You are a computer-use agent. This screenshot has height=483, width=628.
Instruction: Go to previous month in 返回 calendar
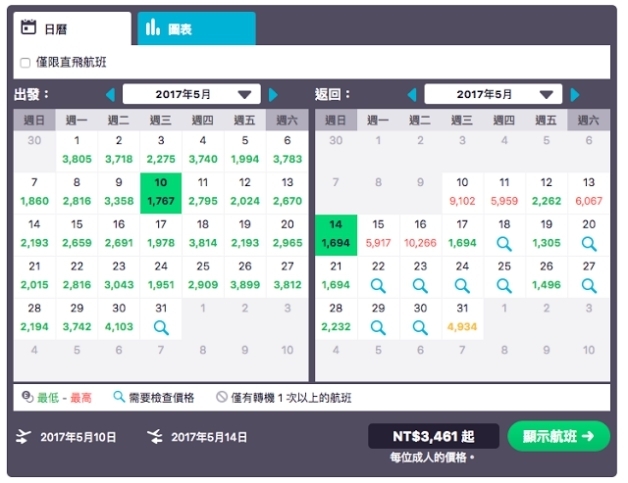tap(412, 95)
